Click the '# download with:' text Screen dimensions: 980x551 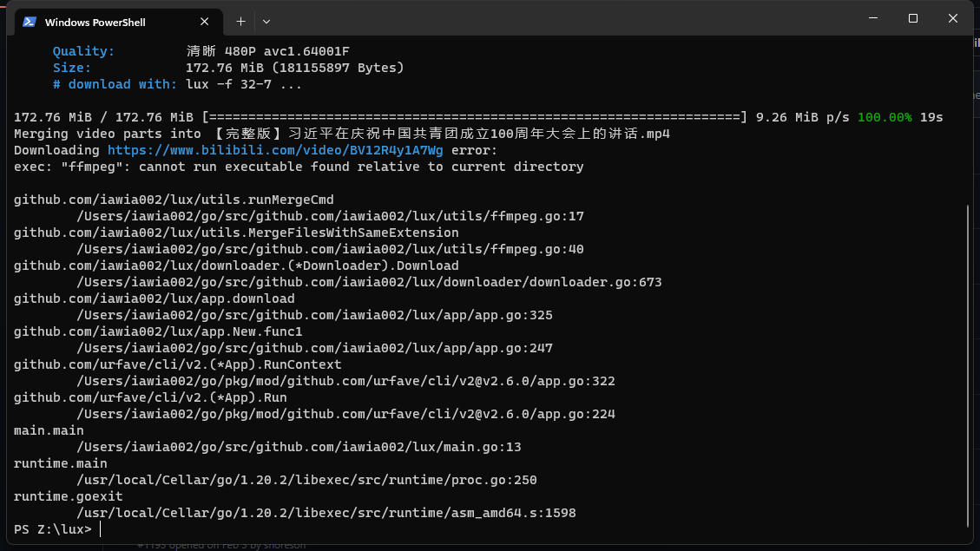coord(115,84)
